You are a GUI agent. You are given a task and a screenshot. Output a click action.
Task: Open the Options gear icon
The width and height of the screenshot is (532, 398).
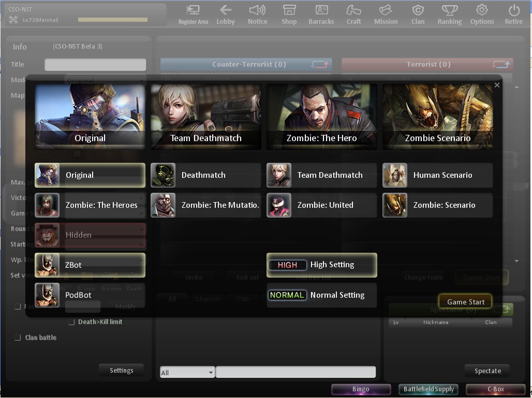[482, 14]
